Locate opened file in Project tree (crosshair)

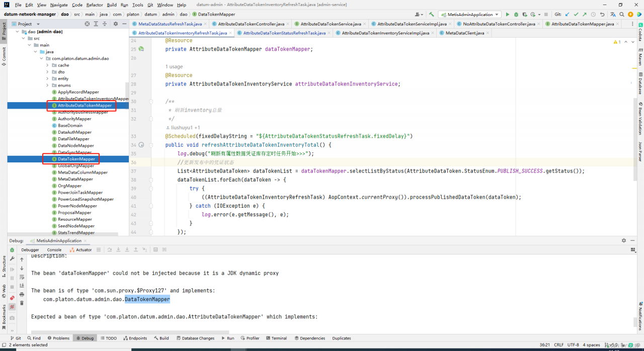(x=87, y=24)
